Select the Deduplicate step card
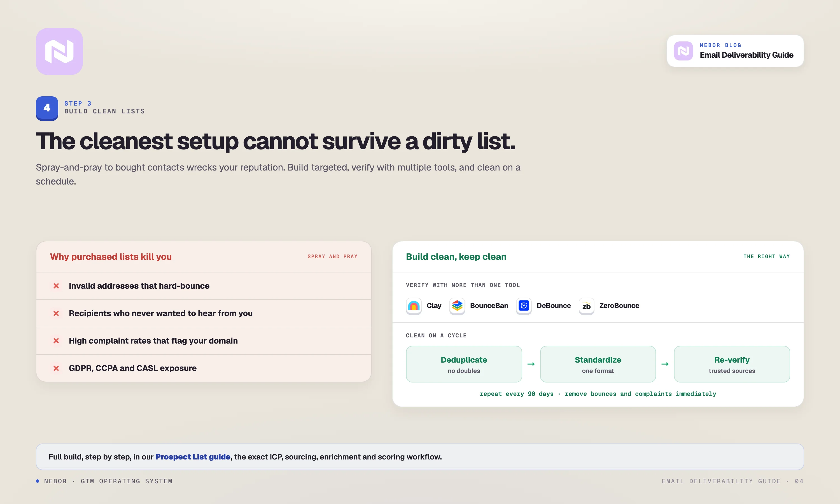840x504 pixels. pos(464,364)
